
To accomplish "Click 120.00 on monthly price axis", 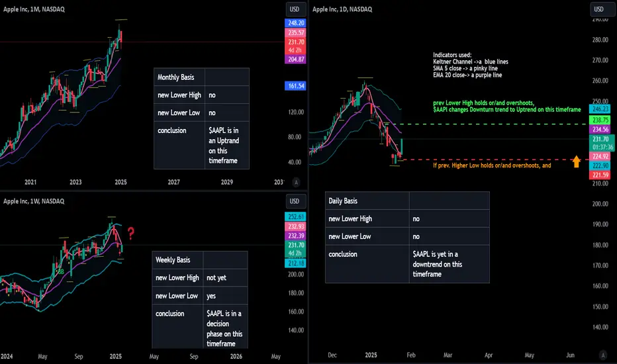I will (296, 112).
